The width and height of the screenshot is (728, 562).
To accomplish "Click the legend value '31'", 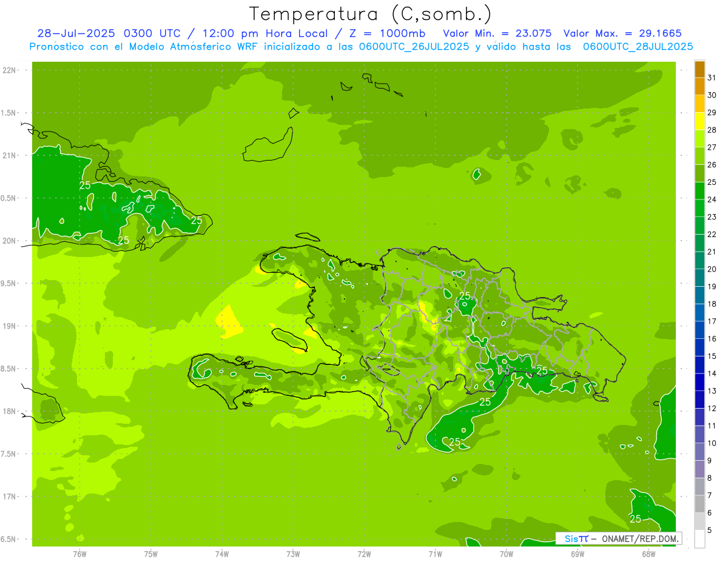I will point(712,78).
